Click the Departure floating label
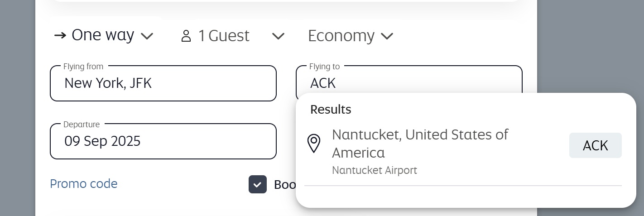The image size is (644, 216). pyautogui.click(x=82, y=125)
